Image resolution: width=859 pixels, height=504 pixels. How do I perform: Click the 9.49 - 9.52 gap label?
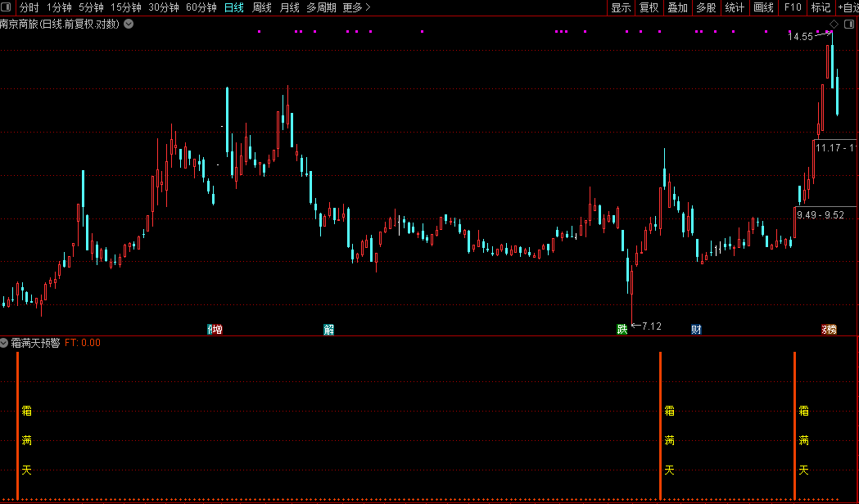pyautogui.click(x=821, y=215)
